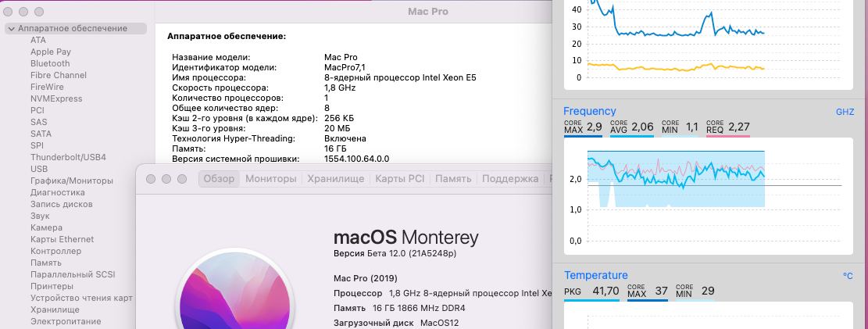Click Hyper-Threading value Включена
Image resolution: width=868 pixels, height=329 pixels.
(x=345, y=138)
